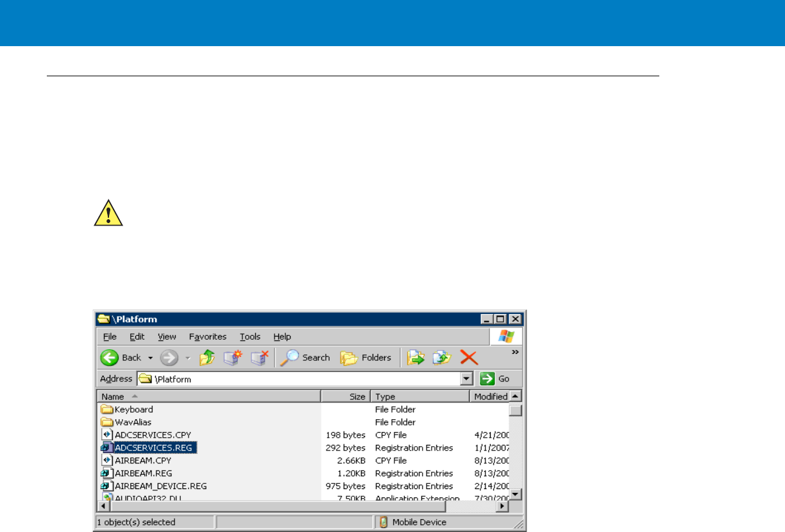Select ADCSERVICES.REG file name
785x532 pixels.
tap(155, 448)
